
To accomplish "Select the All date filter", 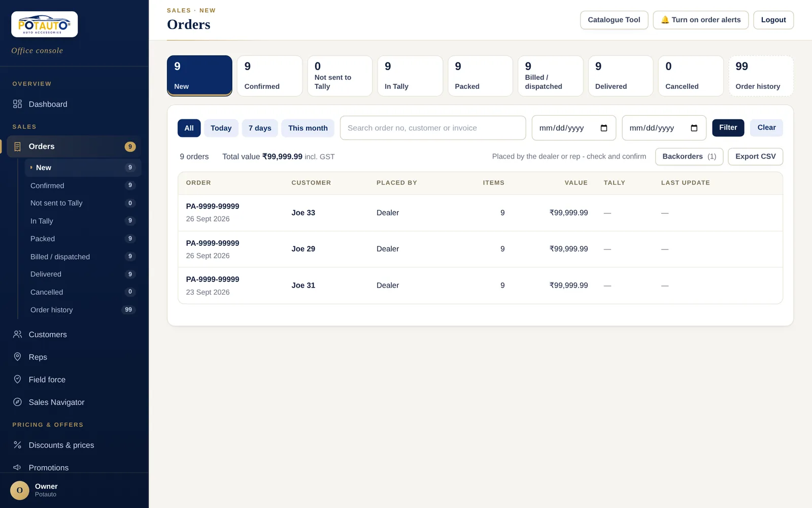I will [189, 128].
